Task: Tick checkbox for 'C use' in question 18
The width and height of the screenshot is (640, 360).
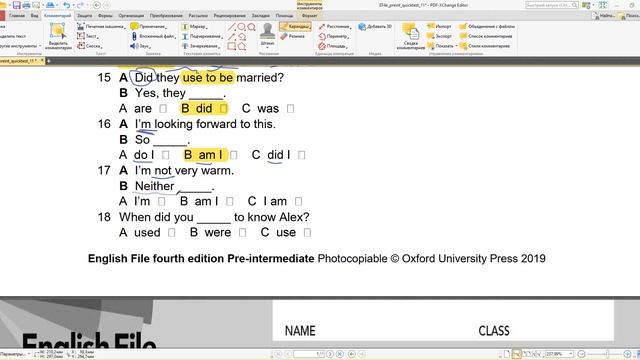Action: (x=307, y=233)
